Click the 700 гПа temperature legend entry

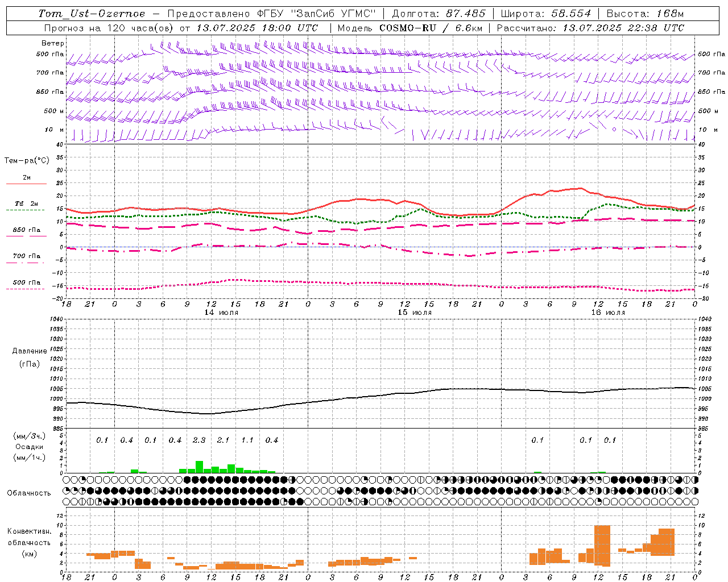click(x=26, y=256)
